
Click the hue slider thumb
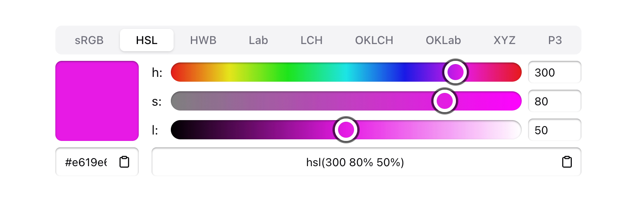(x=456, y=72)
